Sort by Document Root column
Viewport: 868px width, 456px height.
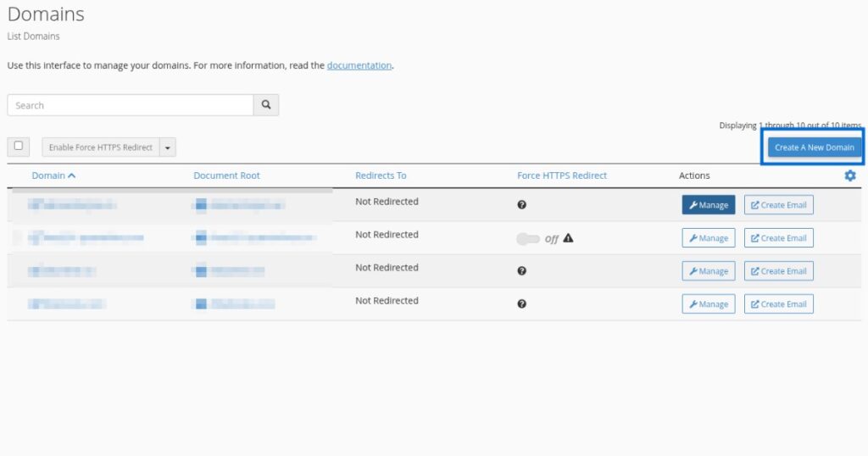pos(226,175)
